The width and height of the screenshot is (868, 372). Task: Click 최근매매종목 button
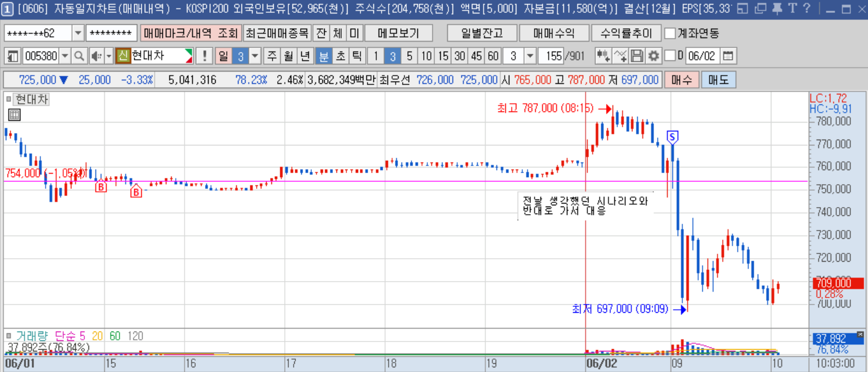click(x=277, y=33)
